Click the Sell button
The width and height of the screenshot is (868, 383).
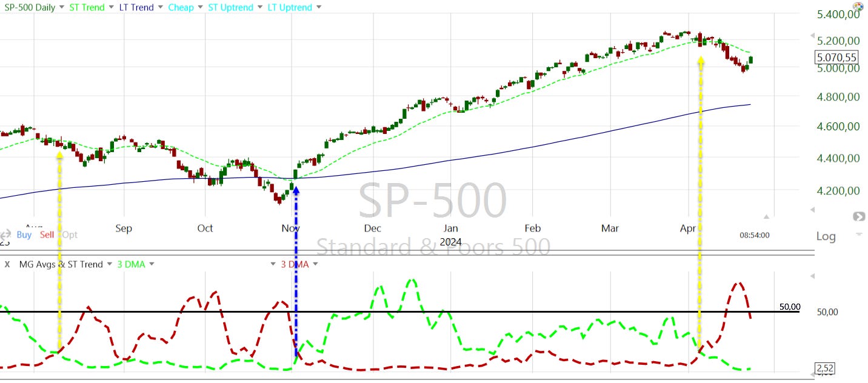tap(47, 235)
